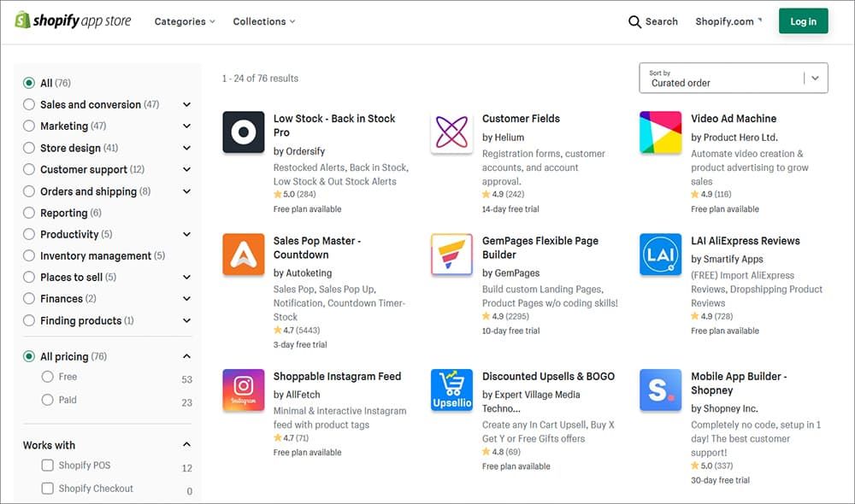Open the Low Stock - Back in Stock Pro app icon
855x504 pixels.
click(x=243, y=132)
